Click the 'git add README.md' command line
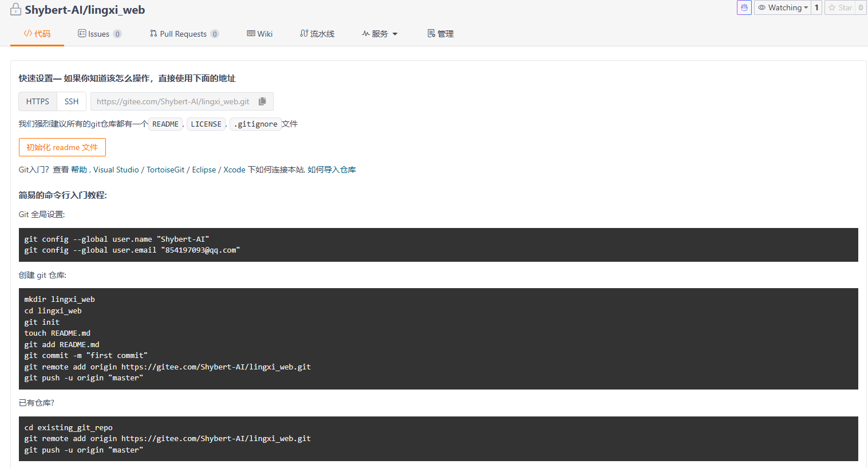This screenshot has height=468, width=868. click(62, 344)
